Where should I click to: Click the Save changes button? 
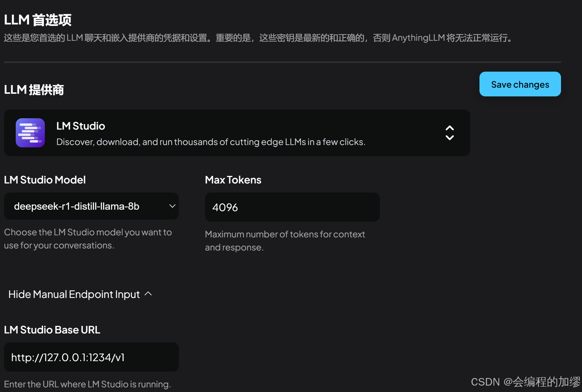click(x=520, y=84)
